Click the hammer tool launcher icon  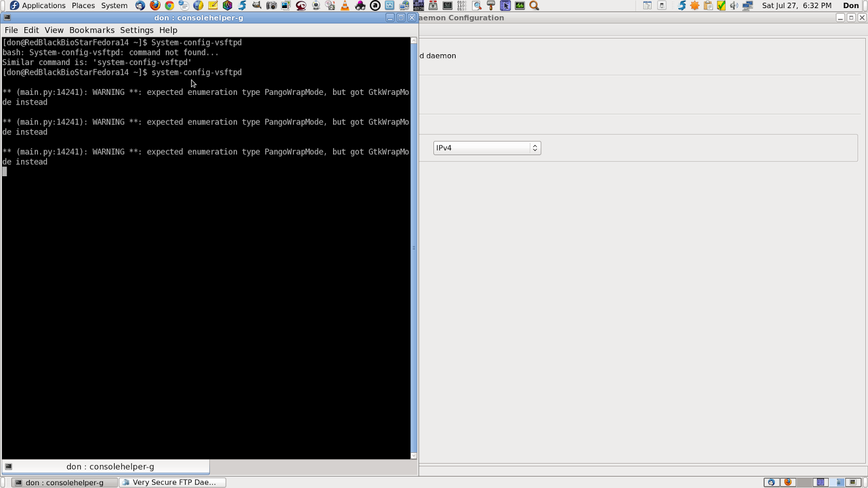(491, 5)
